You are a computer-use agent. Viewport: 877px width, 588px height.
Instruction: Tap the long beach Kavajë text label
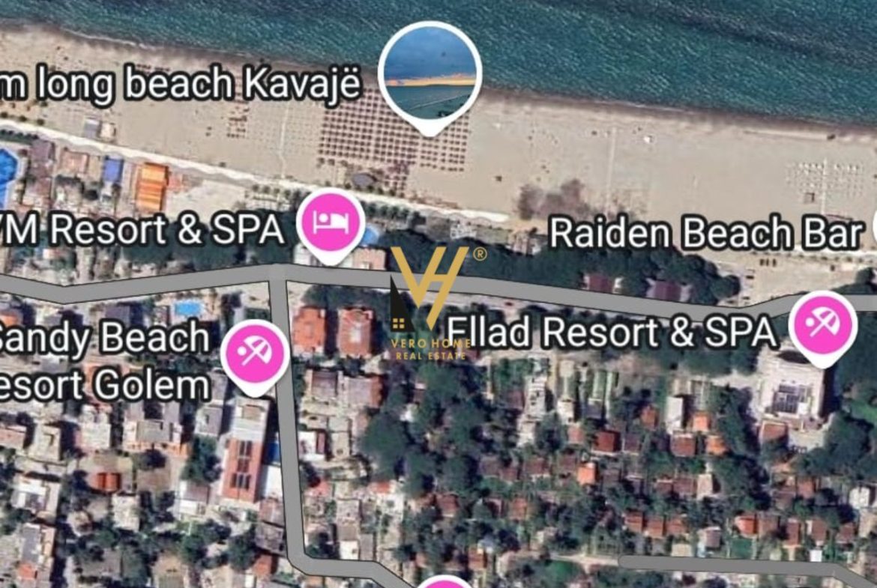click(180, 85)
